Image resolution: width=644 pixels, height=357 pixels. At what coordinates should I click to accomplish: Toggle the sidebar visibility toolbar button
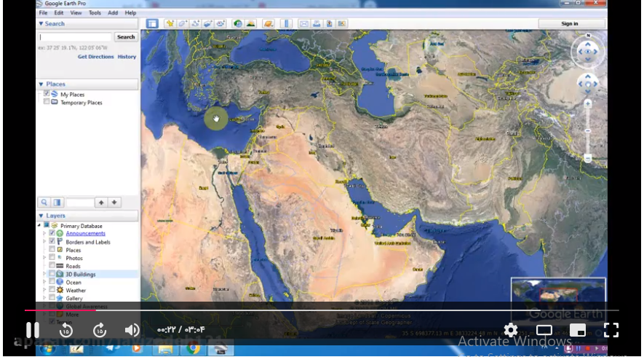[x=152, y=23]
